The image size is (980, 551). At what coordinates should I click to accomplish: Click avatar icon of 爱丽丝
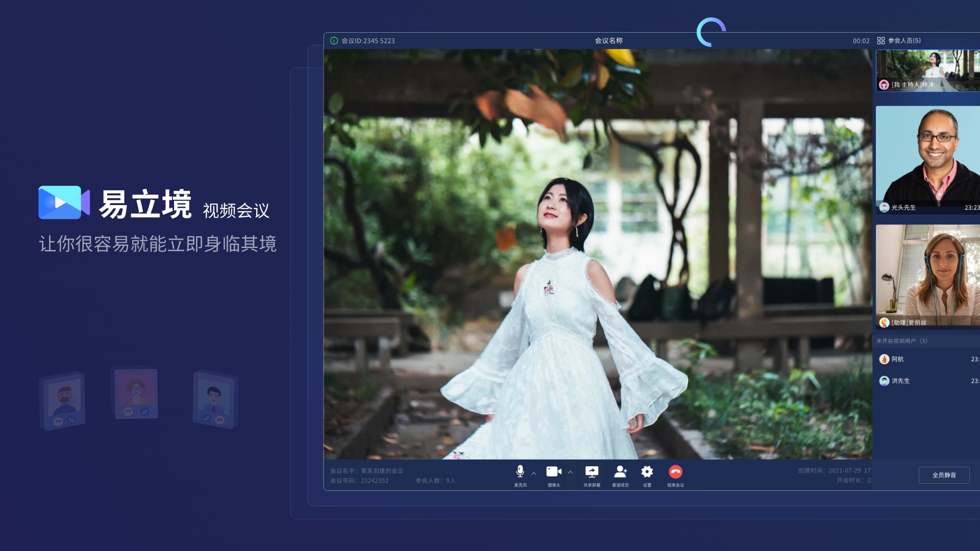pos(884,322)
